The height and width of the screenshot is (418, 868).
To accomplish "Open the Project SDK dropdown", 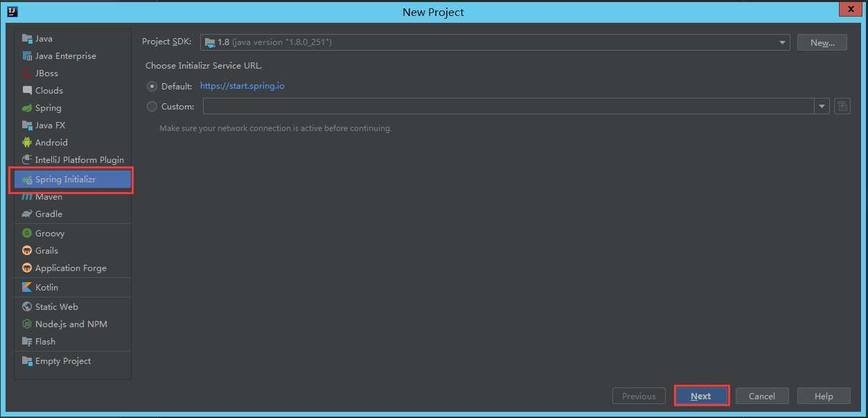I will (495, 42).
